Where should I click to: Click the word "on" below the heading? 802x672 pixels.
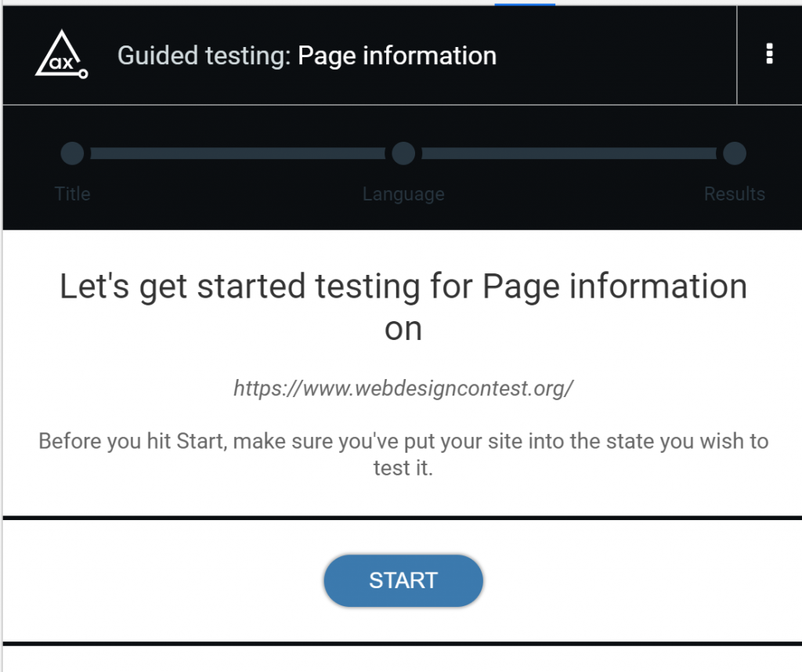pos(403,329)
